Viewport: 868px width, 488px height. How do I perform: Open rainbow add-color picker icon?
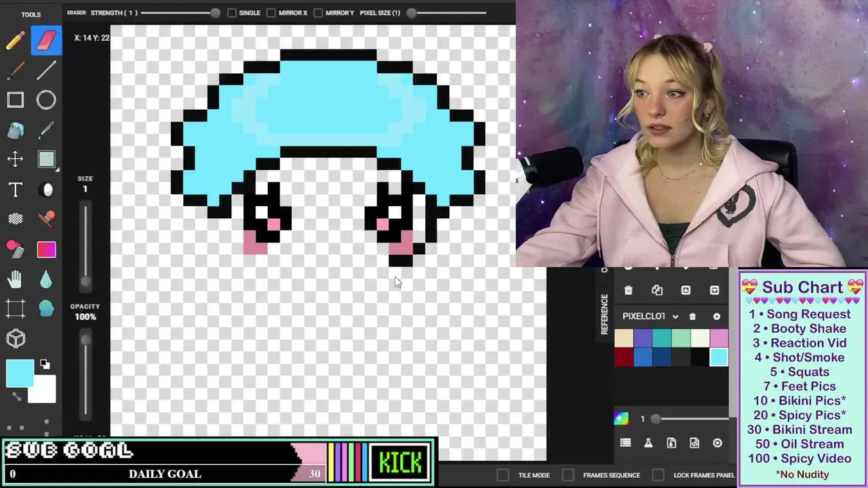click(x=621, y=418)
